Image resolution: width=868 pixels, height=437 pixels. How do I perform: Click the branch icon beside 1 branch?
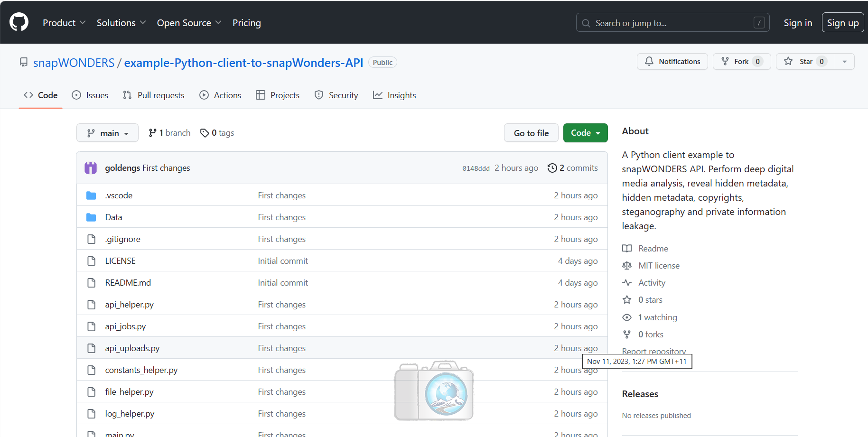point(152,133)
